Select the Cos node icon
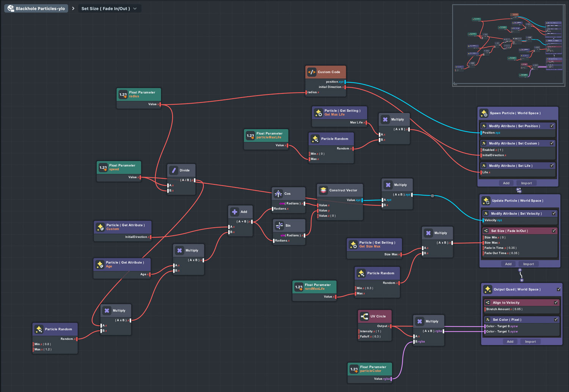 point(278,194)
